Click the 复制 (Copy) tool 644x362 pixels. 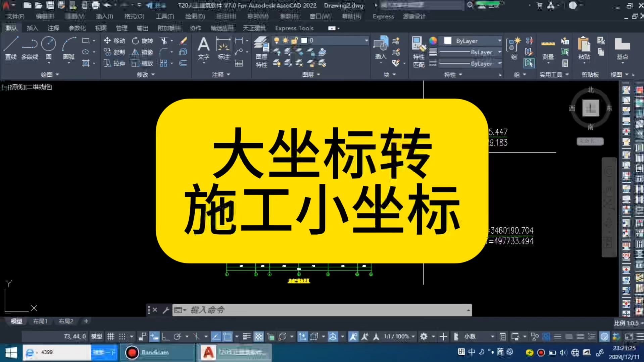(113, 52)
